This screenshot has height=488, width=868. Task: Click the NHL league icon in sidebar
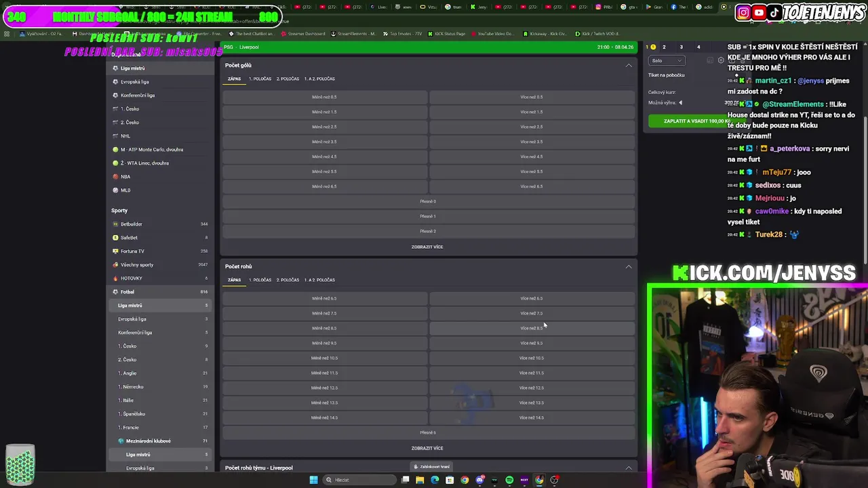115,136
